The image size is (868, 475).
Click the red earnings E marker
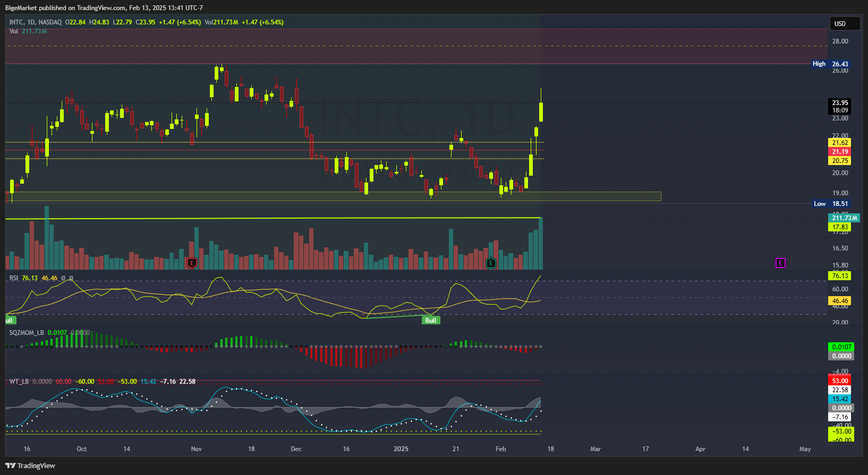click(192, 263)
